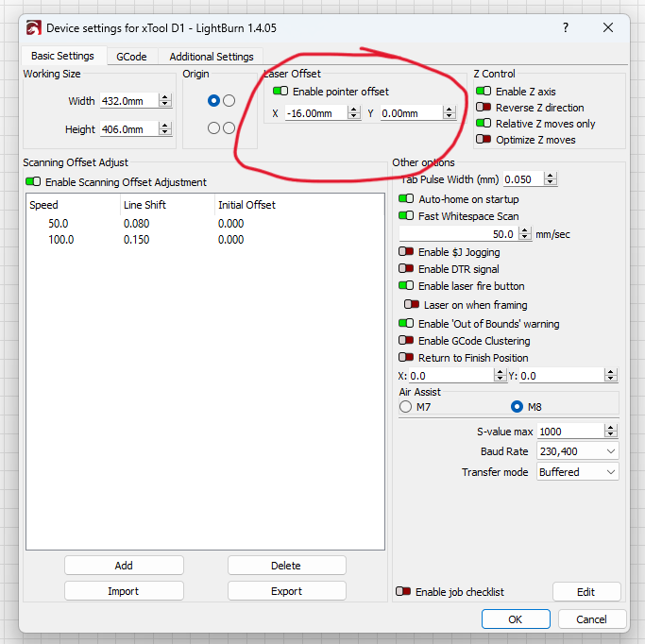Toggle Enable Scanning Offset Adjustment
The image size is (645, 644).
click(33, 181)
